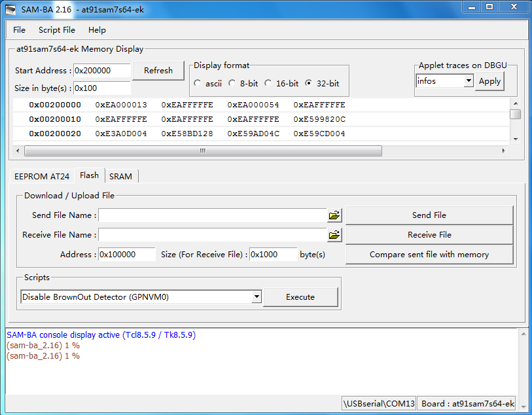Viewport: 532px width, 415px height.
Task: Select 32-bit display format
Action: [308, 83]
